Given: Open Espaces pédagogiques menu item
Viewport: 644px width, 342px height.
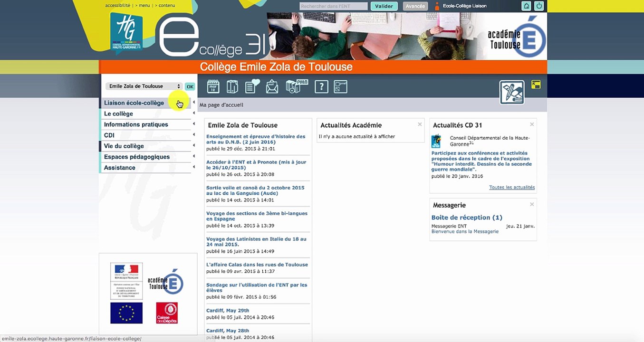Looking at the screenshot, I should (137, 157).
